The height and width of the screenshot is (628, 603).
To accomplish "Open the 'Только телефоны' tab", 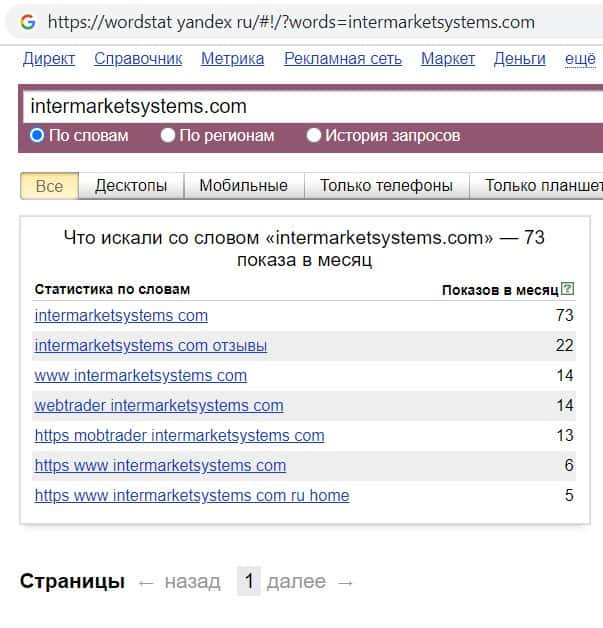I will tap(386, 185).
